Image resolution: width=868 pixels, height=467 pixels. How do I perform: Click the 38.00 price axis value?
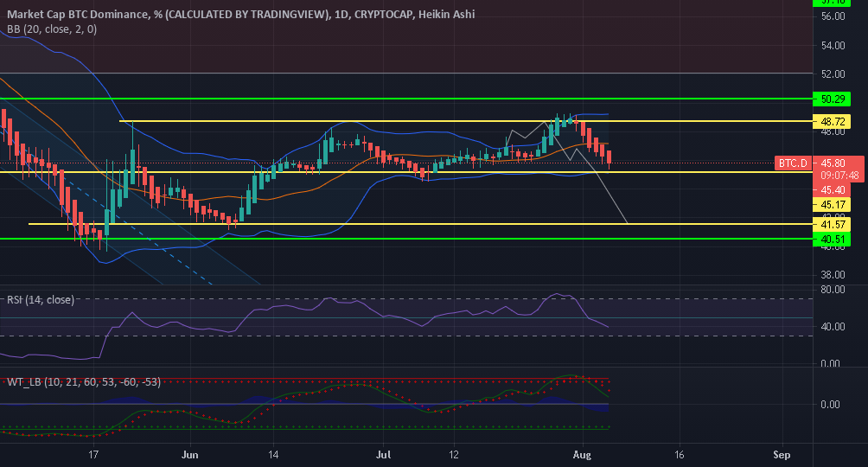coord(833,275)
